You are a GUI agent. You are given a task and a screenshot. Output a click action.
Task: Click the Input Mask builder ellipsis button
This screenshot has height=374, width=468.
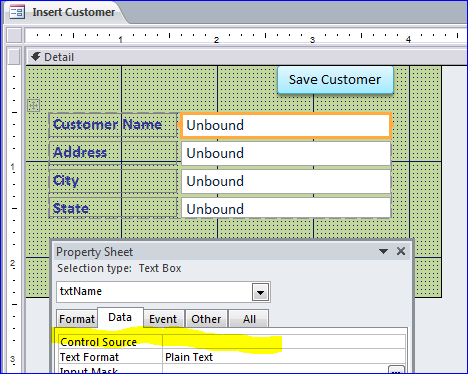click(x=396, y=370)
